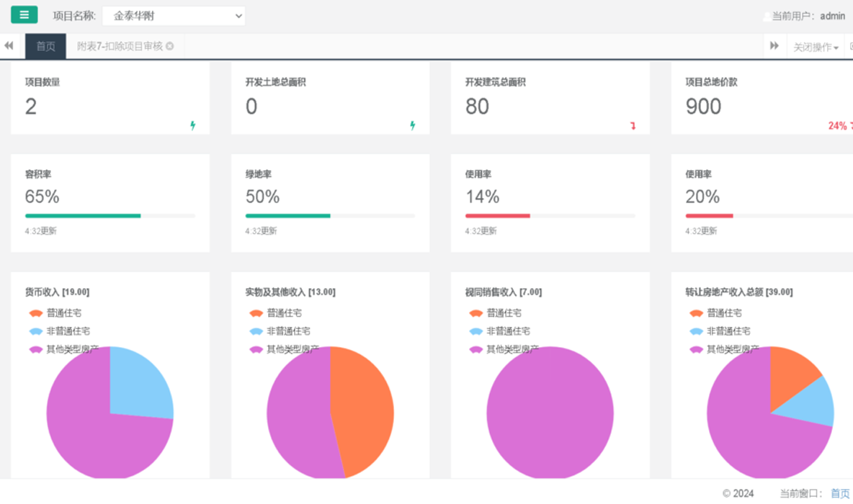Toggle 非普通住宅 legend in 视同销售收入 chart
The height and width of the screenshot is (504, 853).
(x=499, y=331)
